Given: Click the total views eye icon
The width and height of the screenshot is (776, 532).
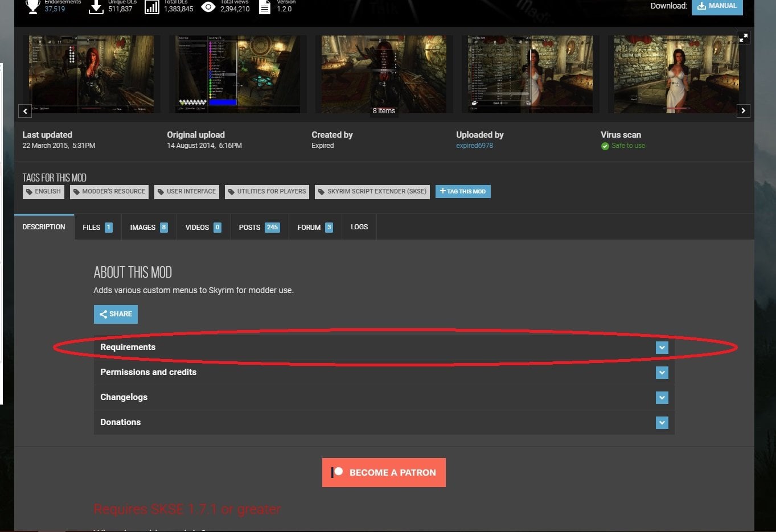Looking at the screenshot, I should coord(208,7).
